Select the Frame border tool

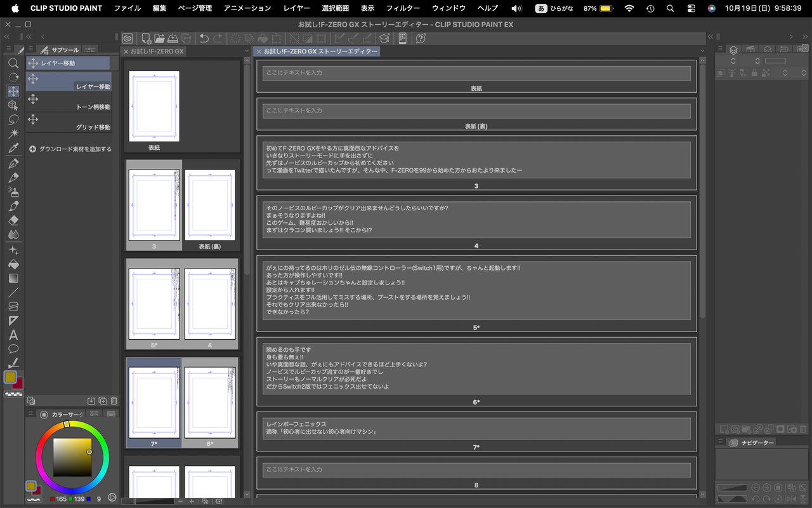(x=13, y=306)
